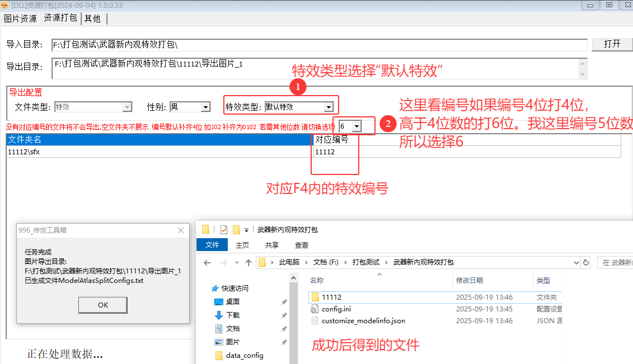Click the properties icon in Explorer title bar

pos(224,230)
